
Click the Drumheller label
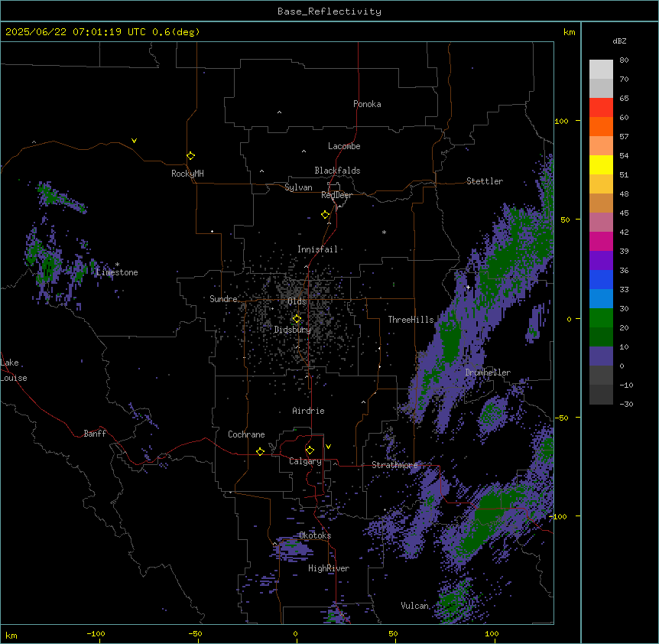coord(488,372)
